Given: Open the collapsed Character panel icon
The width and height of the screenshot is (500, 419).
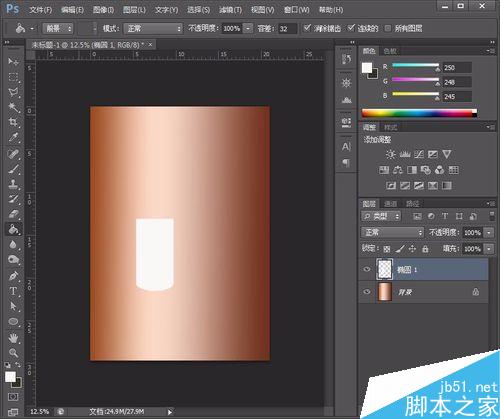Looking at the screenshot, I should point(346,147).
